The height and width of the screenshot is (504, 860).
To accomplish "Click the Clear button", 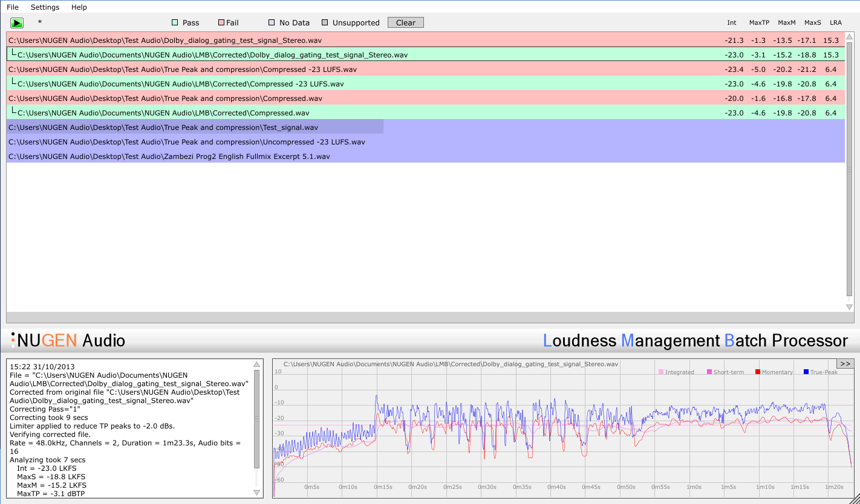I will (x=405, y=22).
